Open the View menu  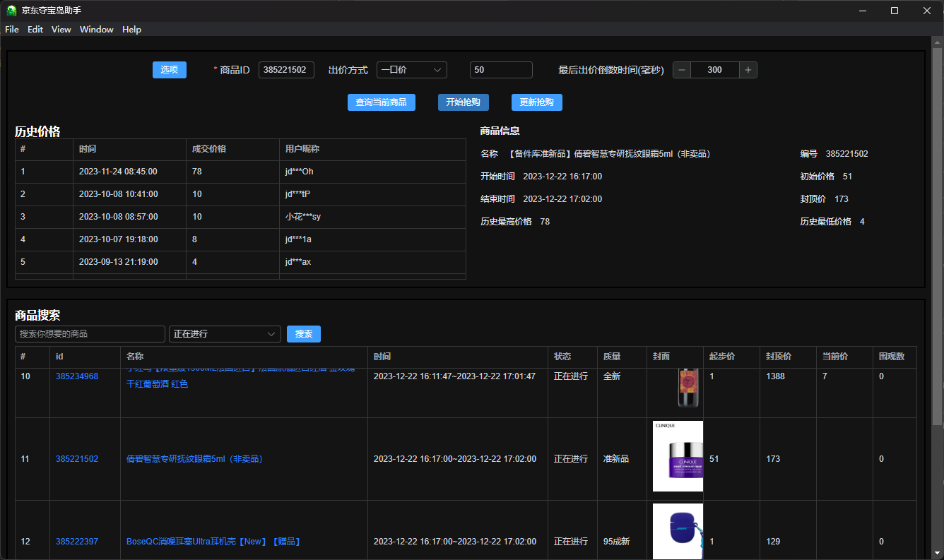pyautogui.click(x=61, y=30)
